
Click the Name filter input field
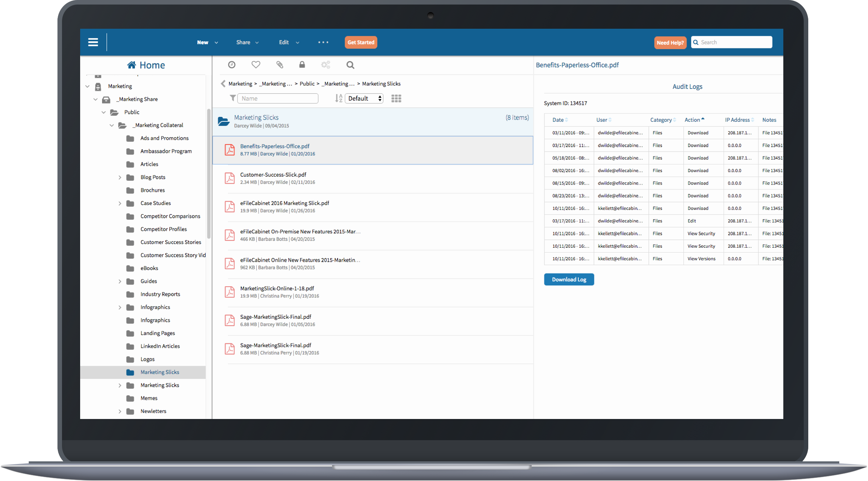(x=278, y=98)
